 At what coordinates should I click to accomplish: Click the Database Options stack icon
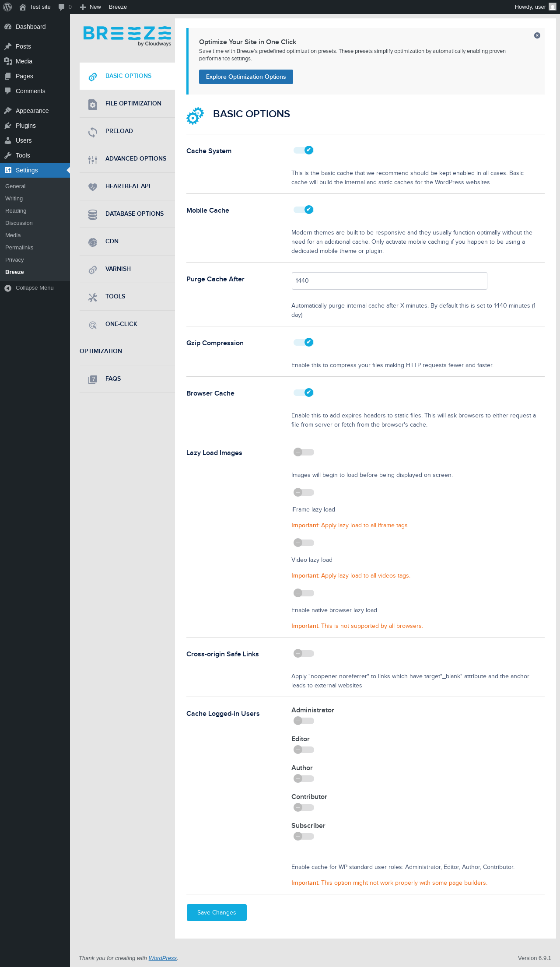(93, 215)
